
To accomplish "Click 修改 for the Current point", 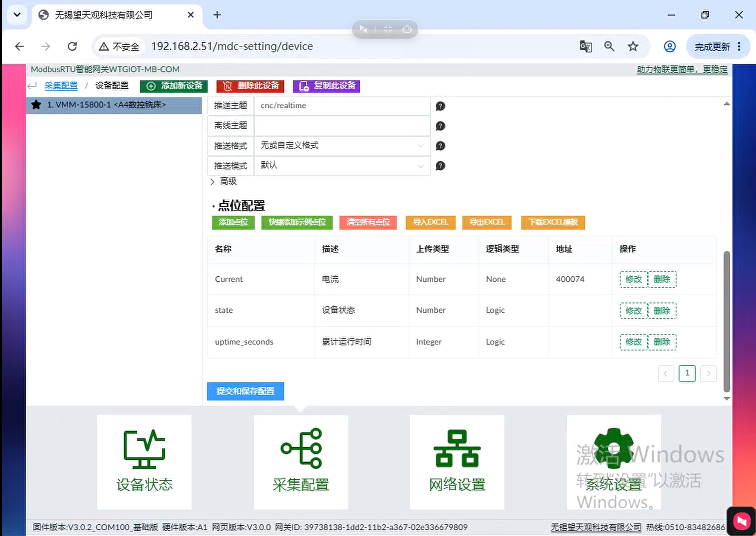I will [x=633, y=279].
